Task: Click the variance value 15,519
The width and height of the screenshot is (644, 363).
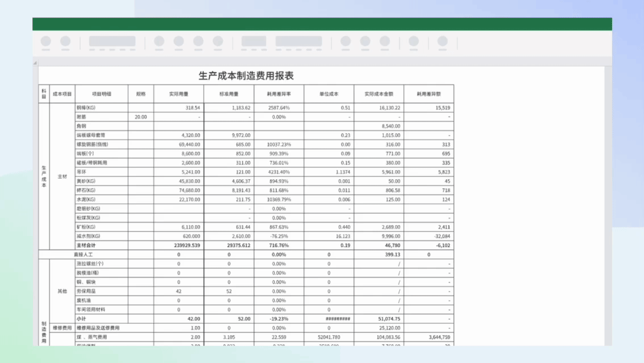Action: click(443, 108)
